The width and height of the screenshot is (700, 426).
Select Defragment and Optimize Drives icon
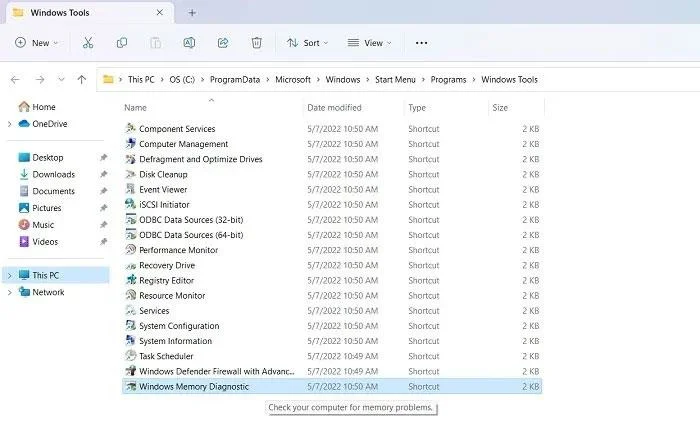(130, 159)
